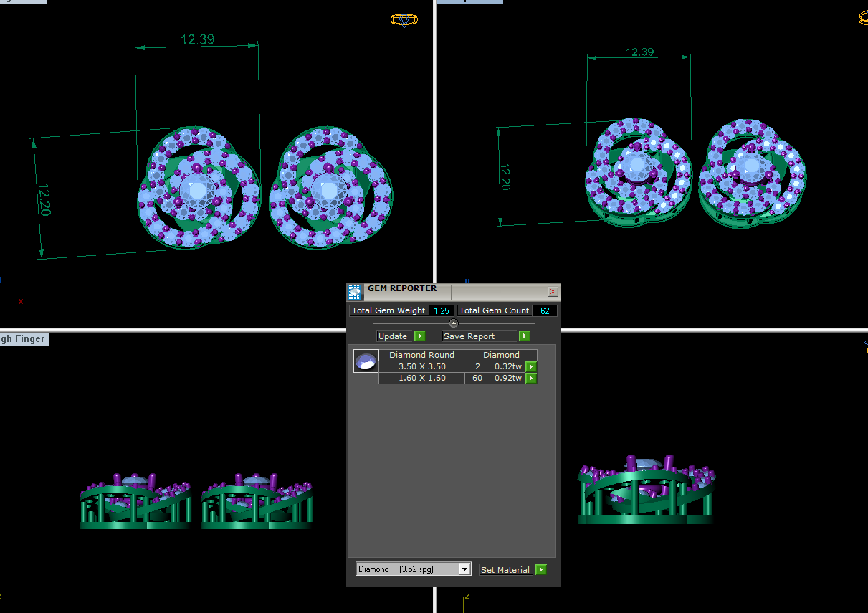Image resolution: width=868 pixels, height=613 pixels.
Task: Collapse panel with the round arrow toggle
Action: [454, 323]
